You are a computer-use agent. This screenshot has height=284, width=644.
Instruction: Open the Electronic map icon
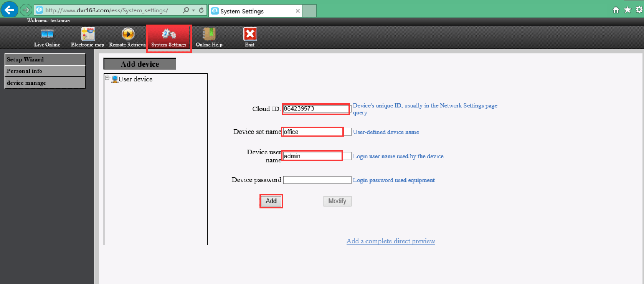(88, 34)
